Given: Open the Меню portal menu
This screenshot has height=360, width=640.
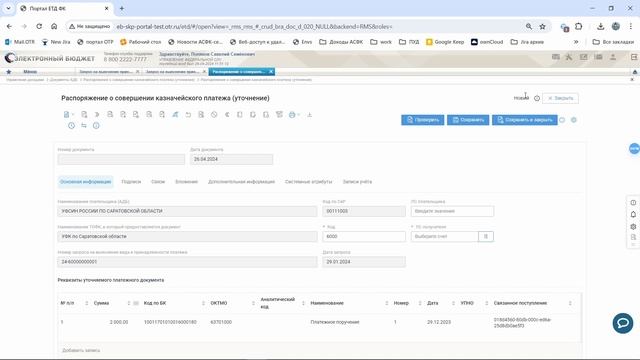Looking at the screenshot, I should pos(30,72).
